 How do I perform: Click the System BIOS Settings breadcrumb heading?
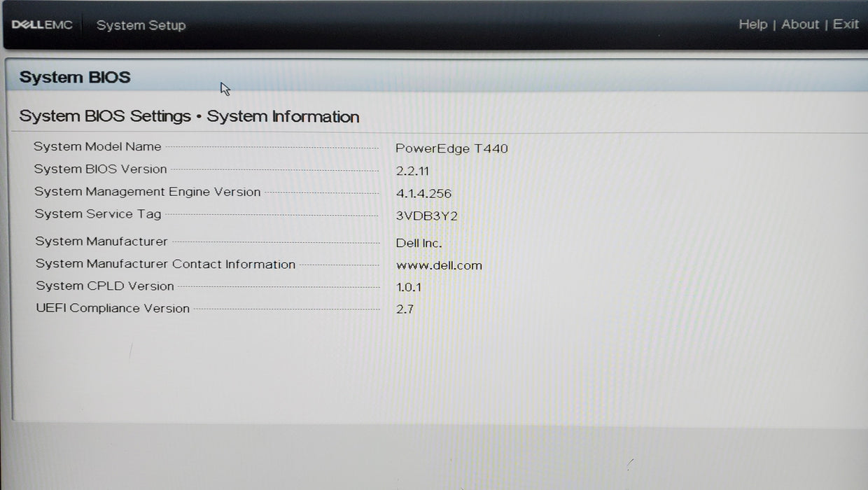189,116
